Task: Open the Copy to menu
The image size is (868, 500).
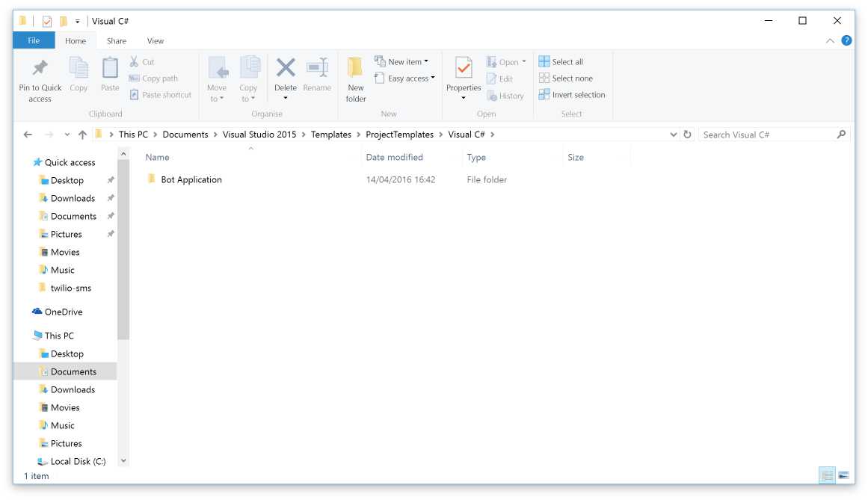Action: click(x=248, y=80)
